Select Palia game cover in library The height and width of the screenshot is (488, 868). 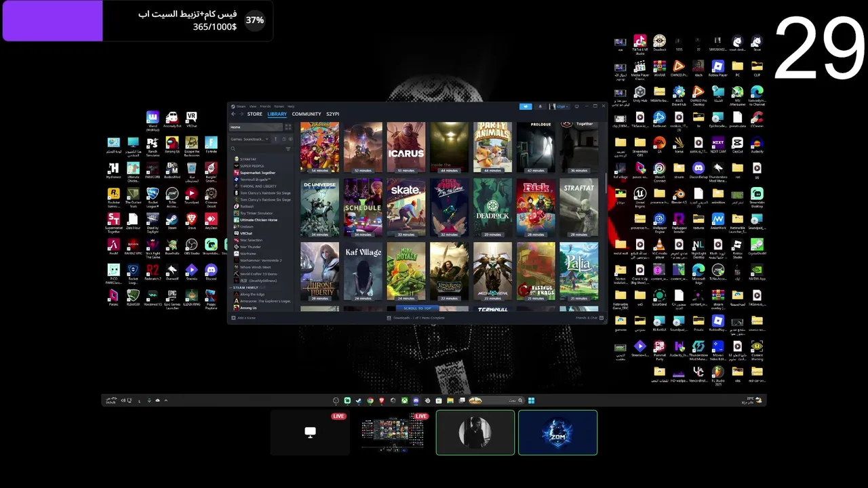[579, 272]
